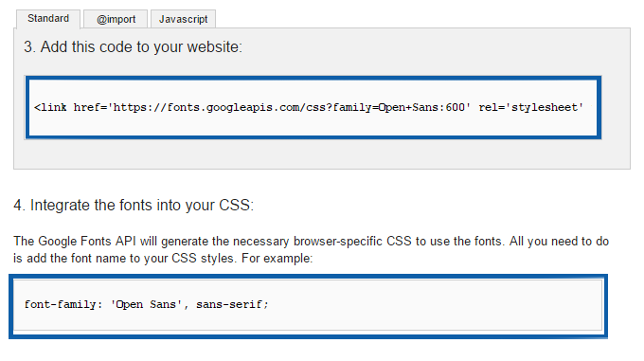Click the Open+Sans:600 family parameter
Screen dimensions: 644x361
[x=421, y=108]
